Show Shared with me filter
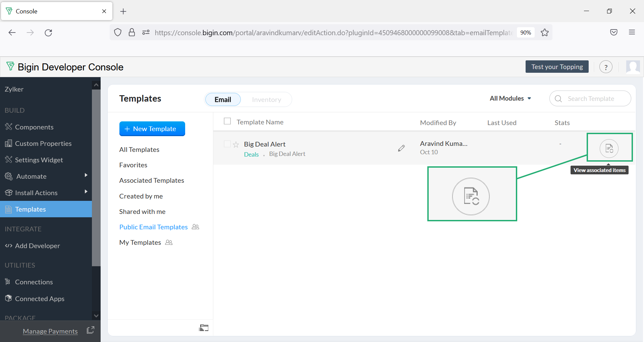The width and height of the screenshot is (644, 342). (x=142, y=212)
